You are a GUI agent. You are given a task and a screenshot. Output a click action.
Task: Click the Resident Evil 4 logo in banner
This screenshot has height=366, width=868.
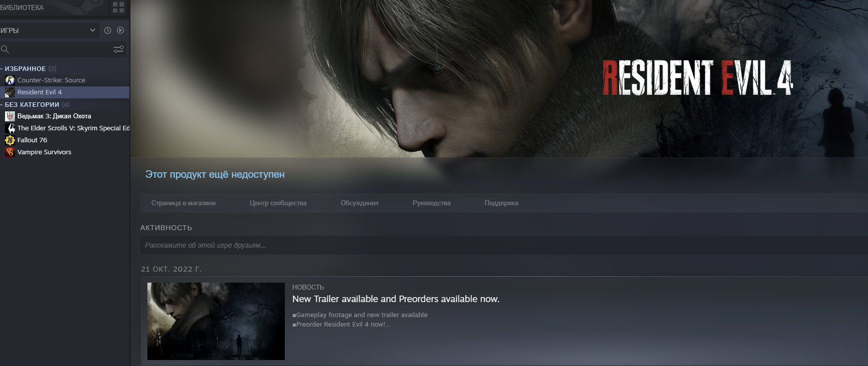[x=698, y=77]
